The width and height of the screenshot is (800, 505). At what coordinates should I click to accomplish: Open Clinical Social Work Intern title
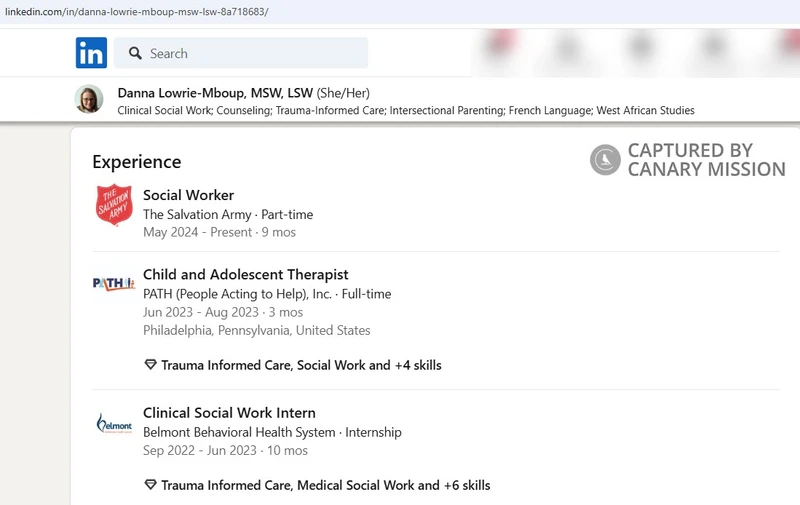[x=229, y=413]
